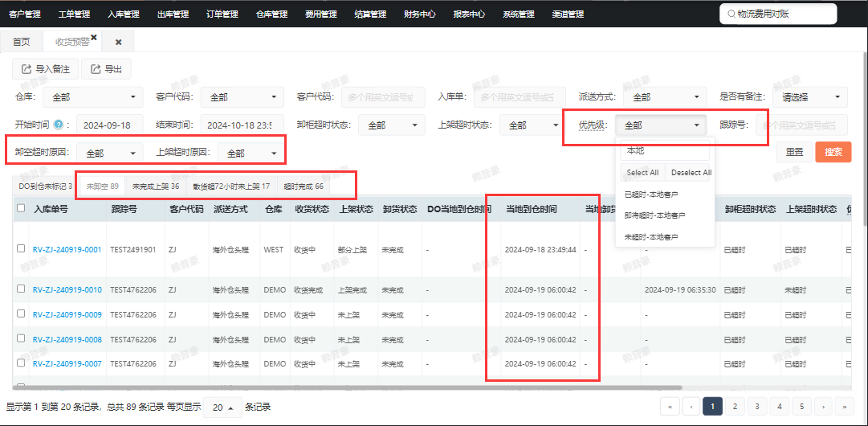Open the 报表中心 menu
Image resolution: width=868 pixels, height=426 pixels.
point(469,14)
